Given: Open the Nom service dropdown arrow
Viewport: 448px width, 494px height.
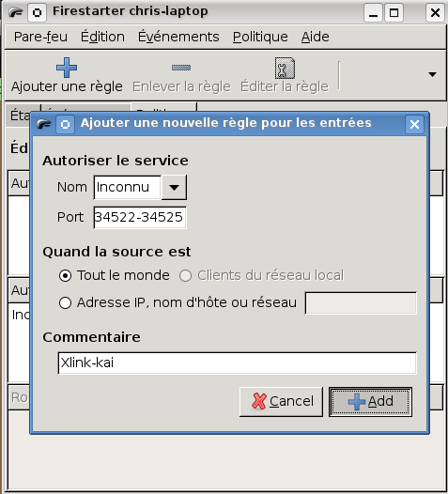Looking at the screenshot, I should (x=174, y=188).
